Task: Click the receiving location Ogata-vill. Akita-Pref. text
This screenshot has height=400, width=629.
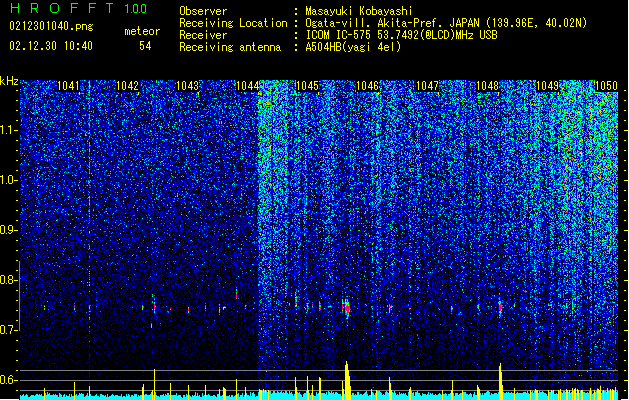Action: click(392, 23)
